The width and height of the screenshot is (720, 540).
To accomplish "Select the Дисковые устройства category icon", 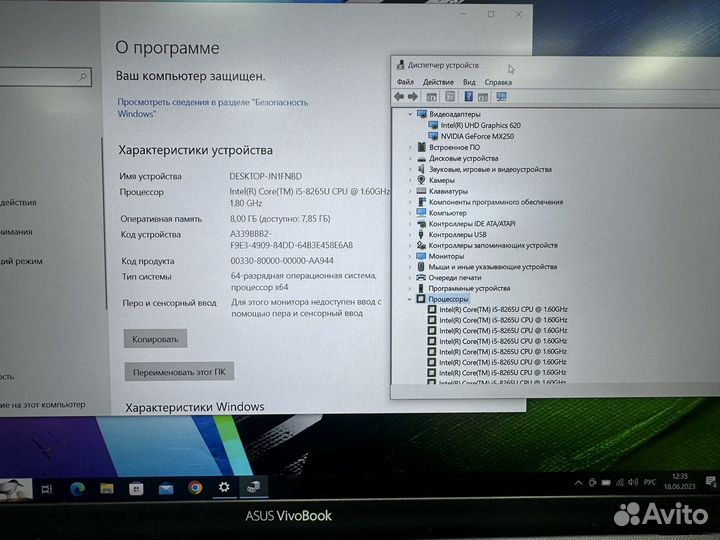I will (x=422, y=158).
